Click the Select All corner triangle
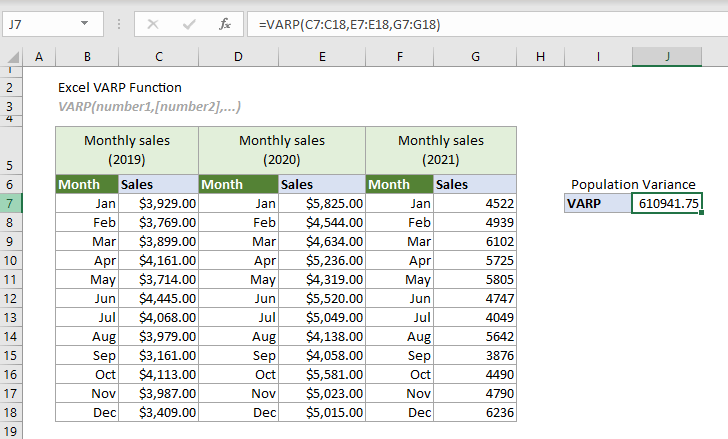Screen dimensions: 728x439 [x=12, y=58]
